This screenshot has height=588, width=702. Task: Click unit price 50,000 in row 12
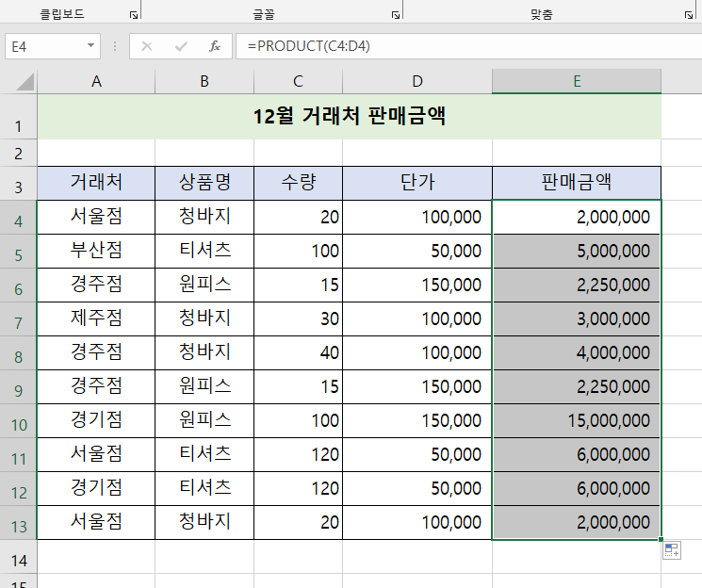tap(417, 488)
